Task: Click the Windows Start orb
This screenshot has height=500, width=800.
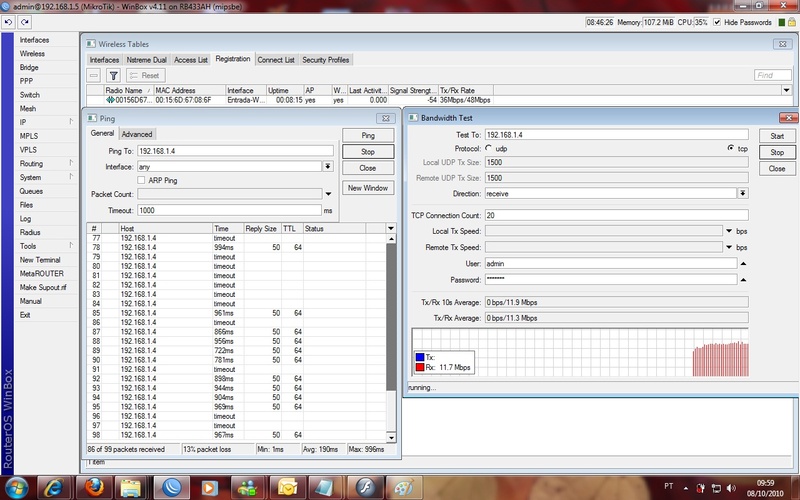Action: [18, 486]
